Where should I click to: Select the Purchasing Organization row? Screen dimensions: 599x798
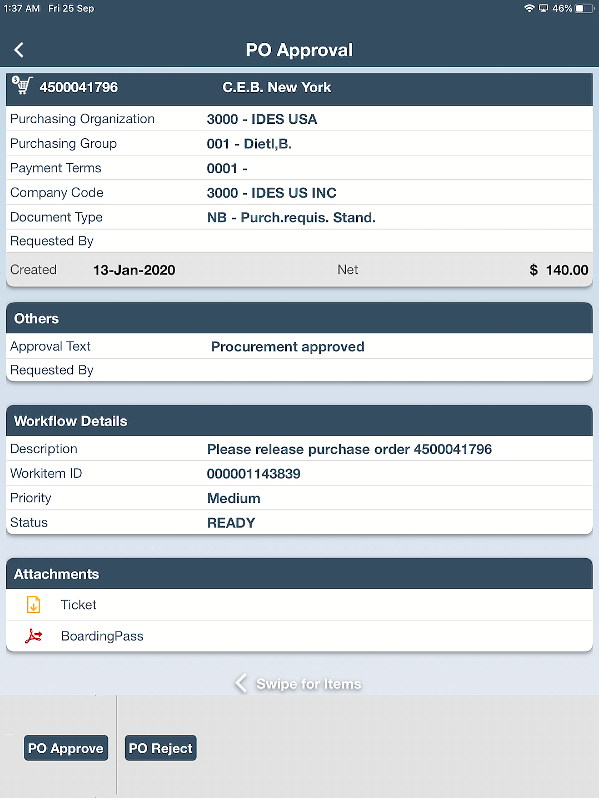point(299,119)
